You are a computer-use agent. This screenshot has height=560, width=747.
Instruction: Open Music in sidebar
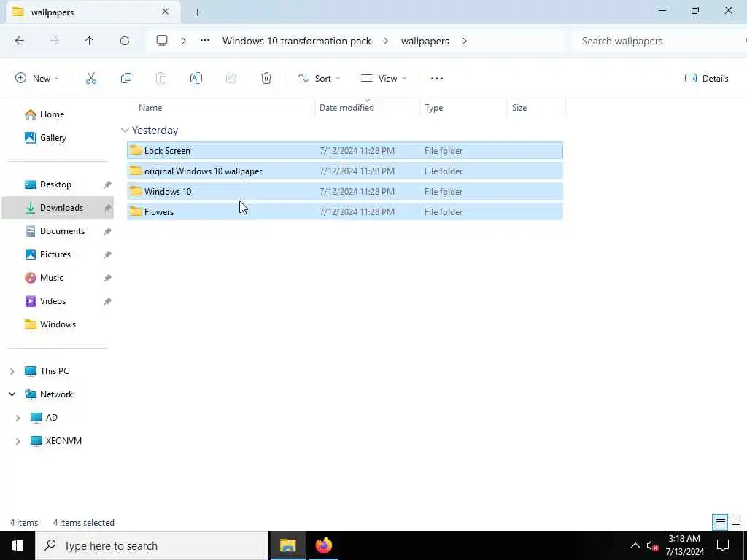(x=52, y=278)
